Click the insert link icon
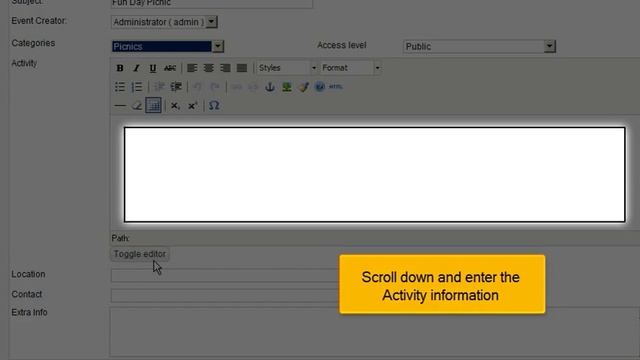 click(x=237, y=87)
